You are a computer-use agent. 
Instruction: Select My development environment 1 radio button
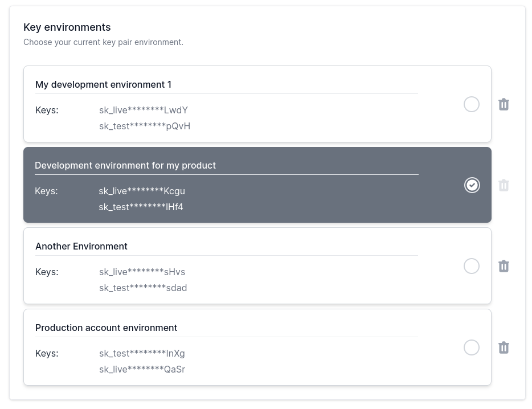click(x=472, y=104)
